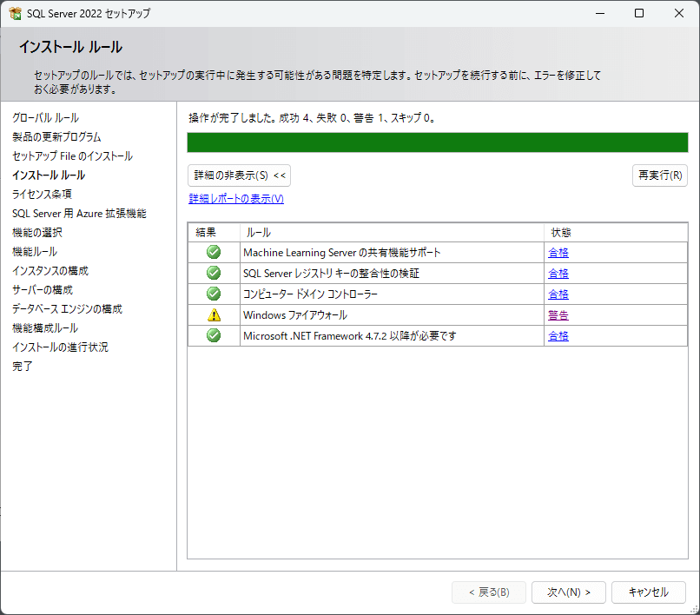Click the green check icon for .NET Framework 4.7.2 rule
The image size is (700, 615).
pos(214,335)
